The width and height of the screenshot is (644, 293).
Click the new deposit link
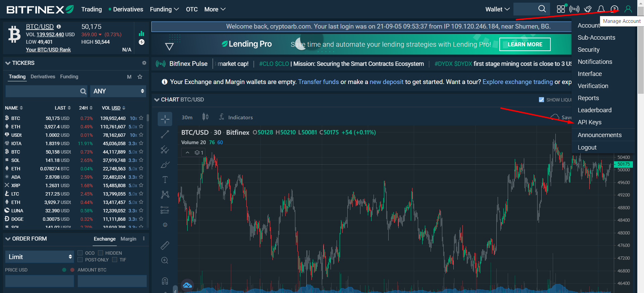(x=386, y=82)
